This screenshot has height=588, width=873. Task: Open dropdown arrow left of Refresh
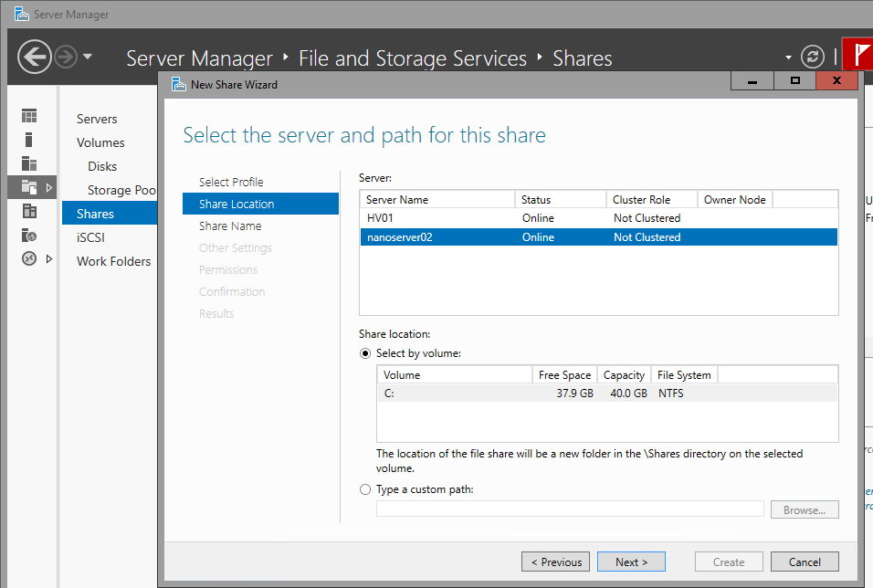click(788, 58)
